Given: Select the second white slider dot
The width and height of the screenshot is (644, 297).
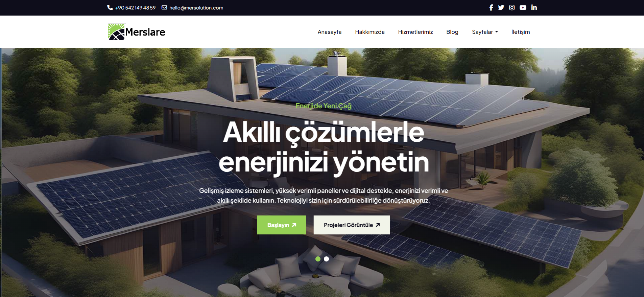Looking at the screenshot, I should pyautogui.click(x=326, y=259).
